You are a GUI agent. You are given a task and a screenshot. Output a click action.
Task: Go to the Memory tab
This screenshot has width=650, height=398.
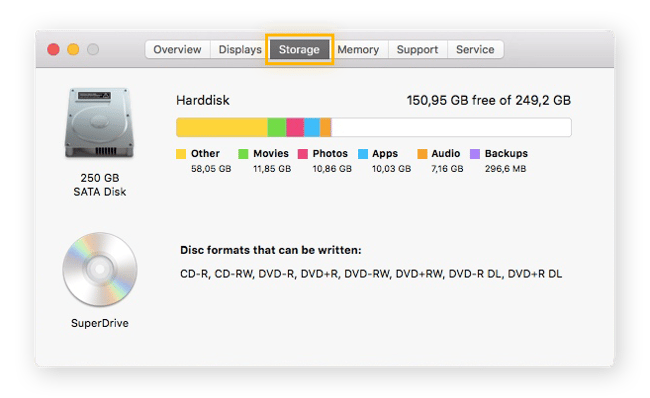tap(358, 50)
